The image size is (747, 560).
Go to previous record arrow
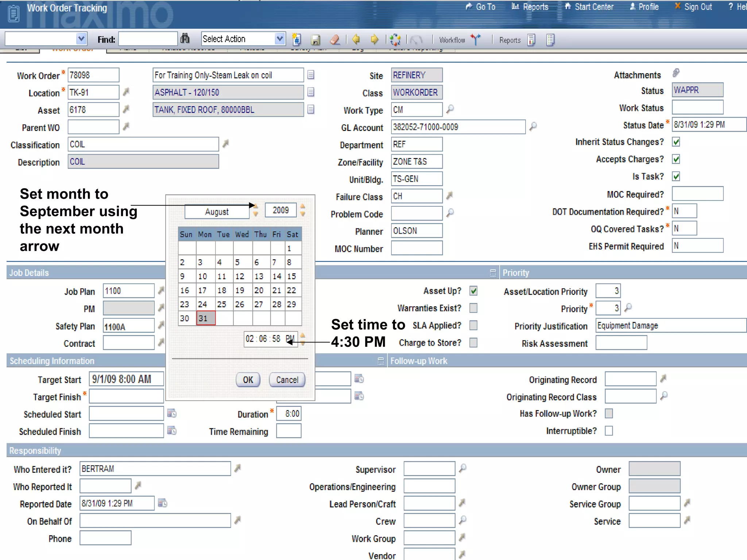tap(356, 39)
